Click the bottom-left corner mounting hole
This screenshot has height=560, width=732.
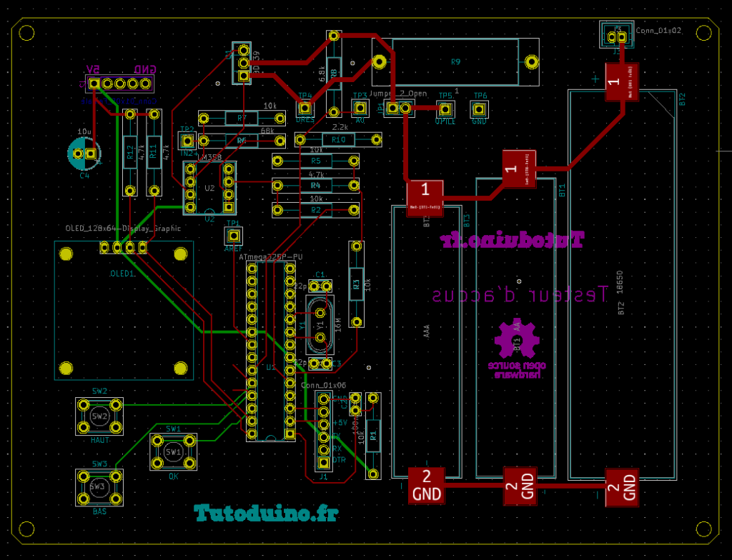tap(26, 529)
